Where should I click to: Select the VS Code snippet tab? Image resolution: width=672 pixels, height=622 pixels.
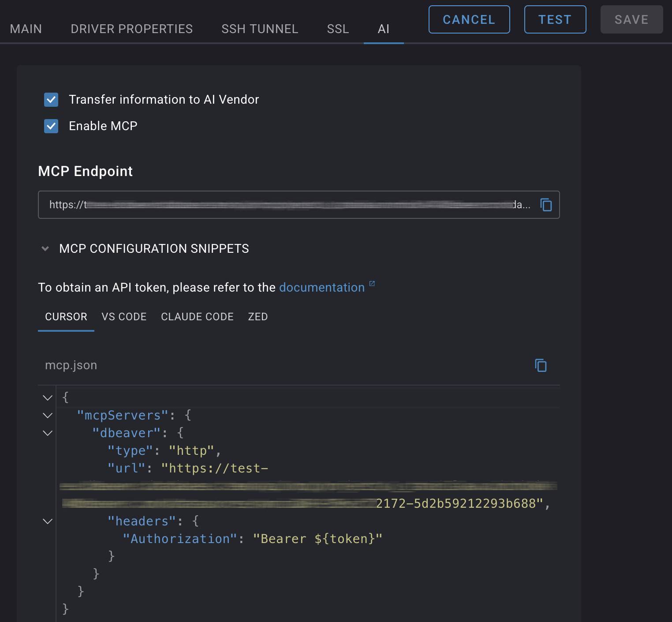pyautogui.click(x=124, y=317)
